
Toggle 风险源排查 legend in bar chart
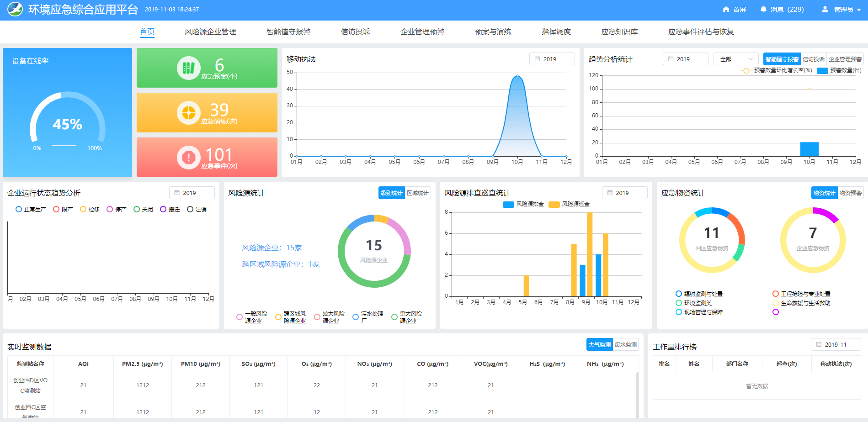523,204
